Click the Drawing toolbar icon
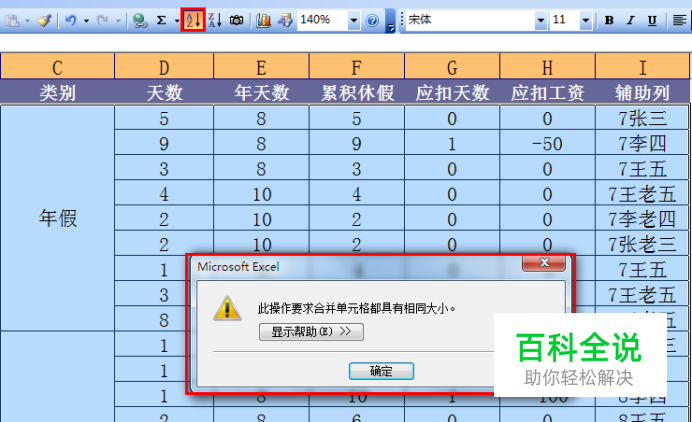Screen dimensions: 692x422 (x=285, y=20)
